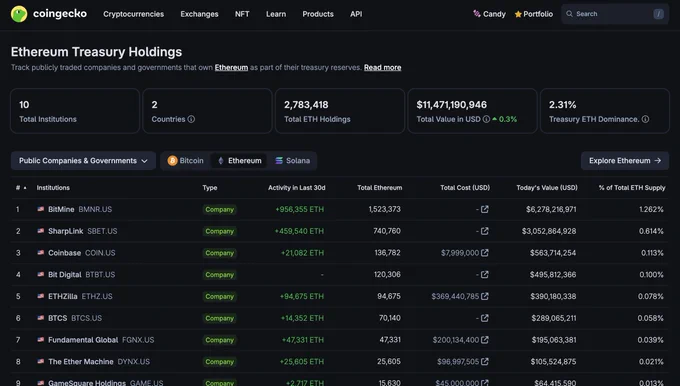Image resolution: width=680 pixels, height=386 pixels.
Task: Open Bit Digital external source icon
Action: tap(485, 274)
